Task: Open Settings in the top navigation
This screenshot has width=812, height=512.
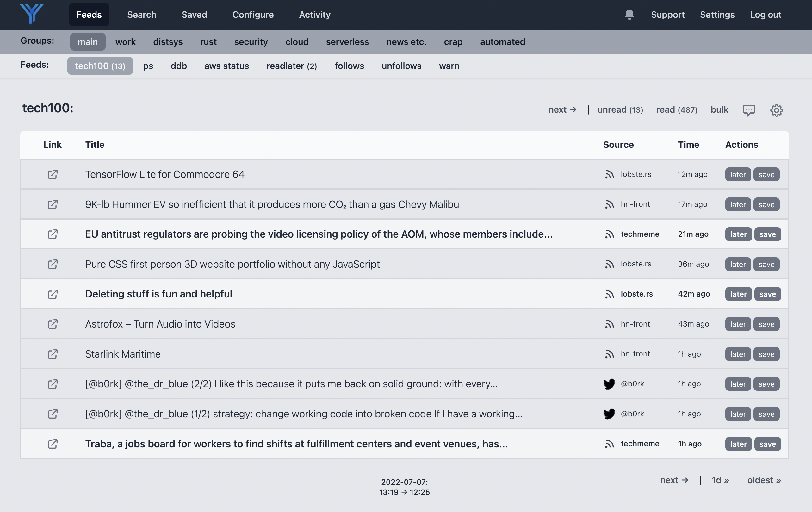Action: (x=717, y=15)
